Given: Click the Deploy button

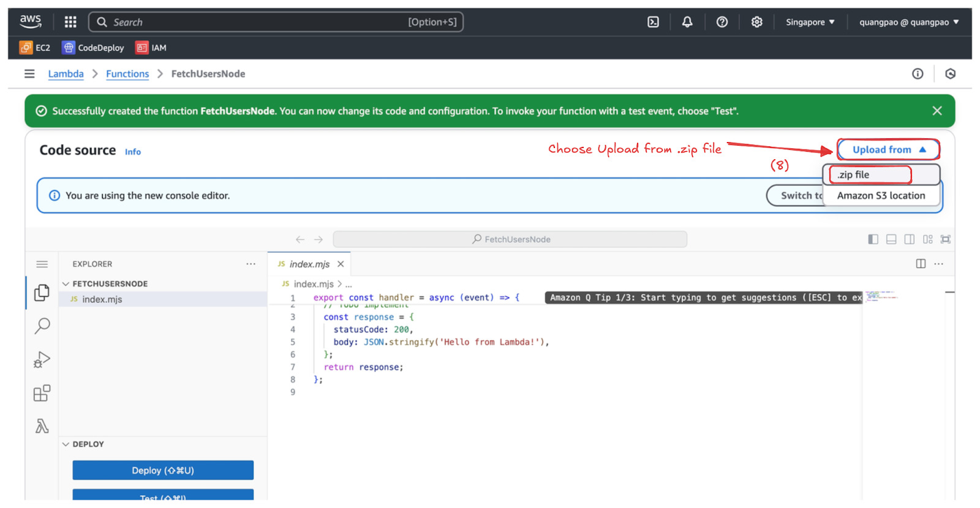Looking at the screenshot, I should coord(163,471).
